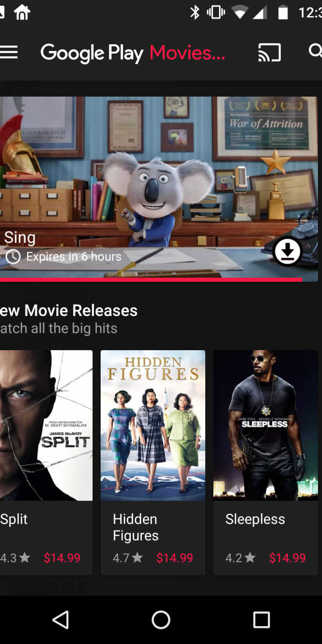
Task: Tap the battery status icon
Action: point(283,12)
